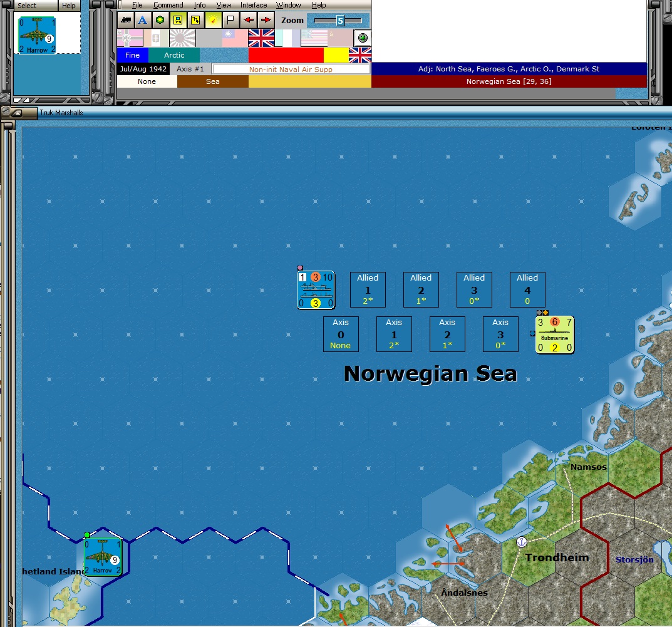Click the green circular indicator beside the flags

click(363, 38)
